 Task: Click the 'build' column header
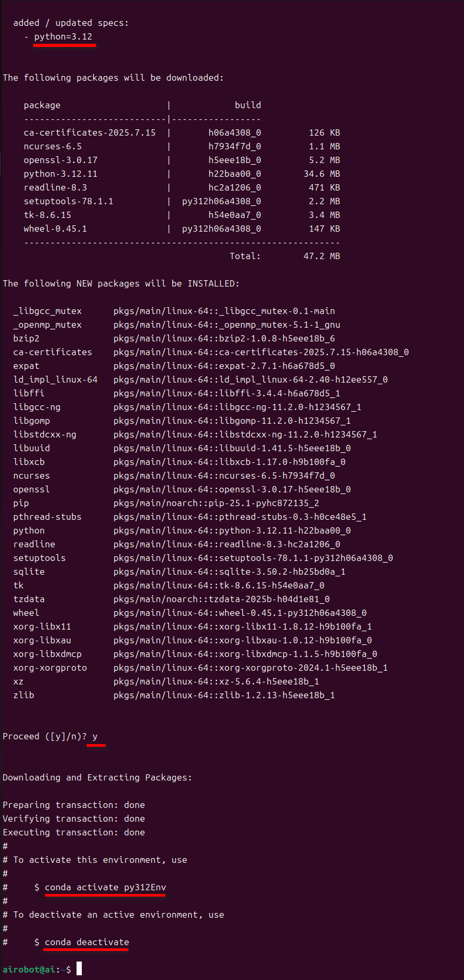(x=248, y=105)
